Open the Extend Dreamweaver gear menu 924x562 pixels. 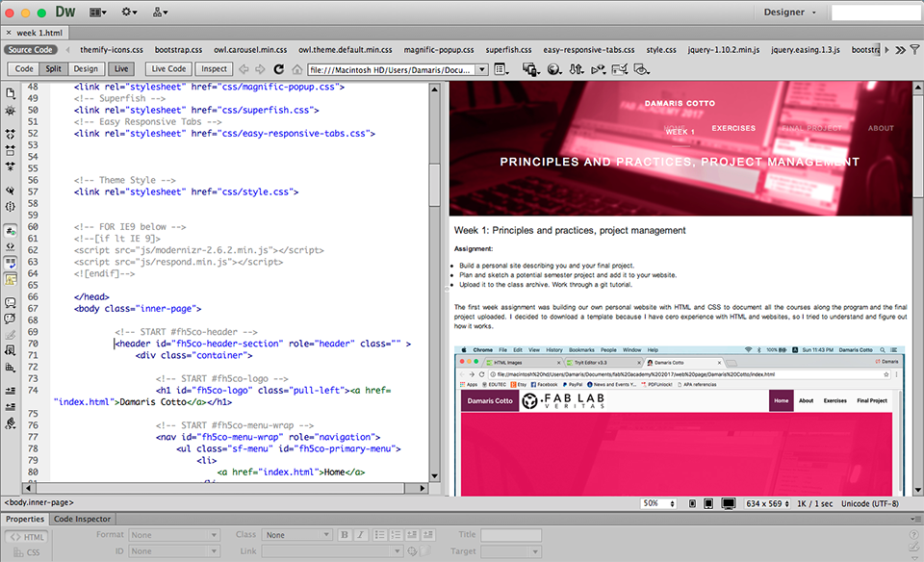point(129,12)
